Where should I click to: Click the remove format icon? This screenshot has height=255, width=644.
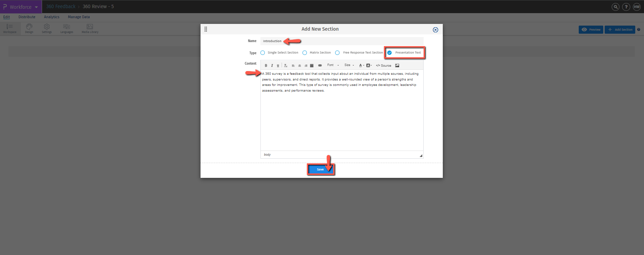(x=286, y=65)
